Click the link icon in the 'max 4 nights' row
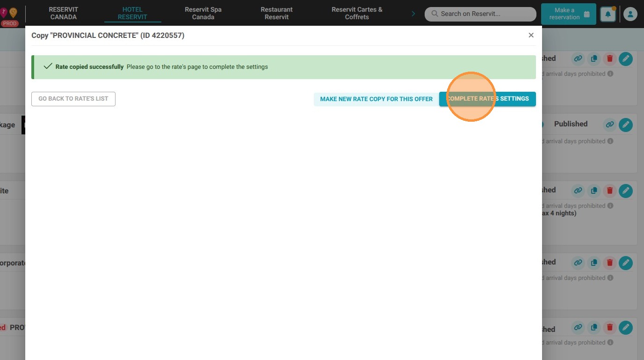This screenshot has height=360, width=644. [579, 191]
